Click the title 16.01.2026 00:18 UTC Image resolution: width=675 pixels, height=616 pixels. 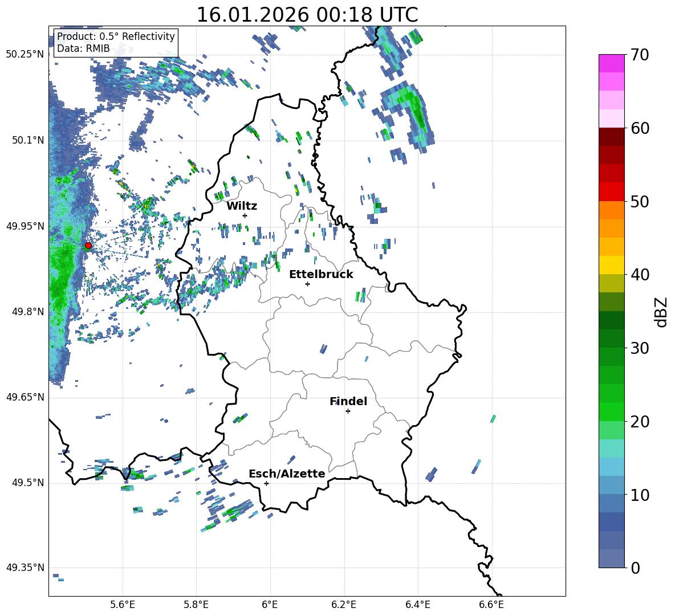(x=307, y=15)
